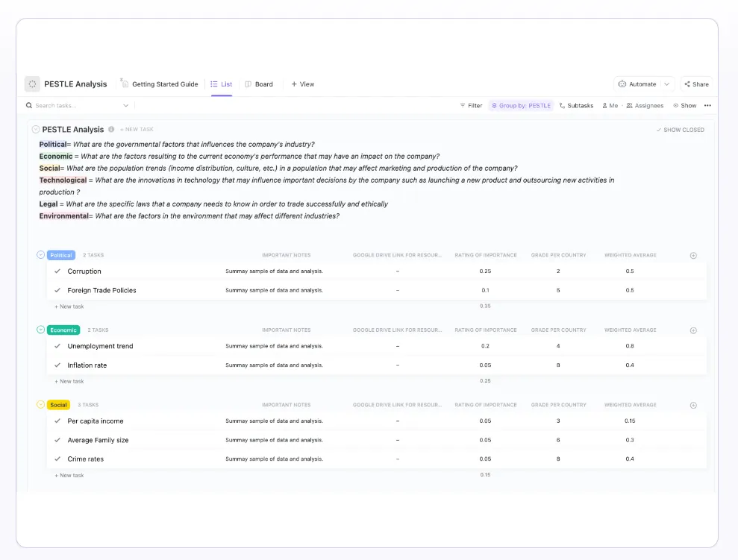Click Average Family size's rating value 0.05
The image size is (738, 560).
485,440
